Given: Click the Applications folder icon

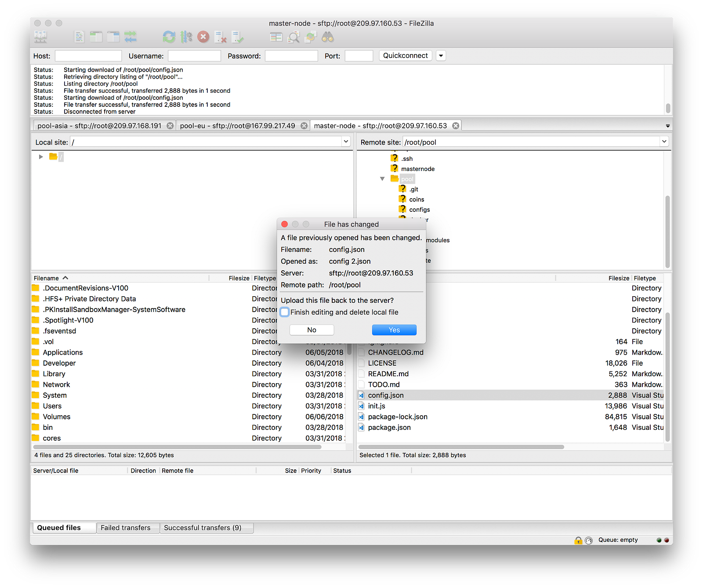Looking at the screenshot, I should (x=36, y=352).
